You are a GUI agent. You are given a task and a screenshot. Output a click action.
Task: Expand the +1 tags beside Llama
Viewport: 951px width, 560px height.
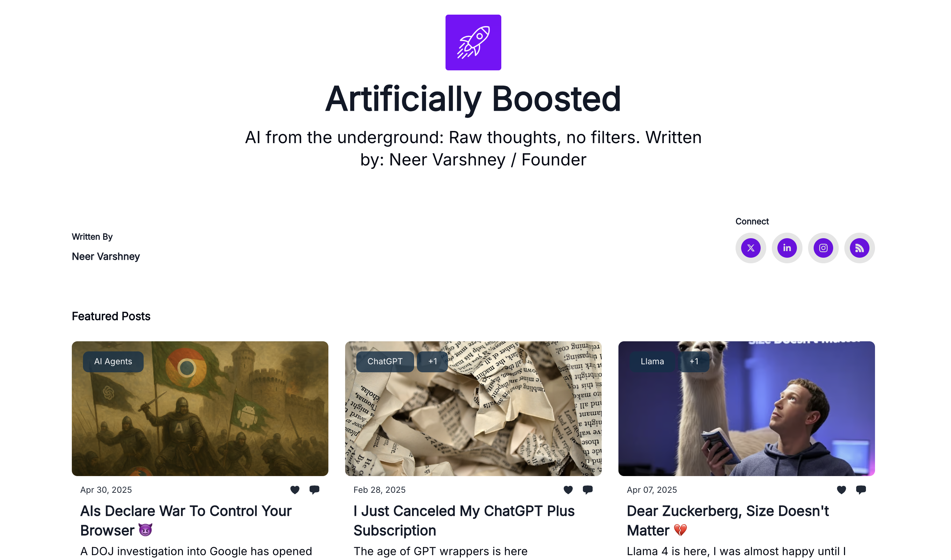(x=694, y=361)
